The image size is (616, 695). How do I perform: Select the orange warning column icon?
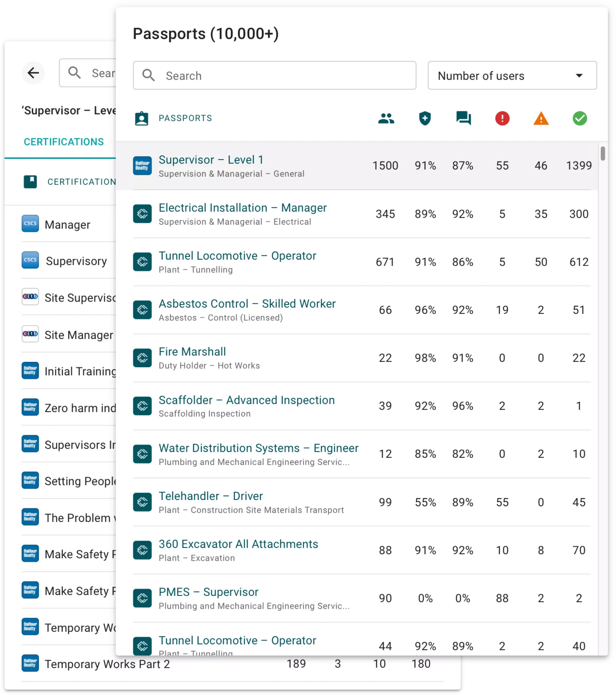(541, 118)
